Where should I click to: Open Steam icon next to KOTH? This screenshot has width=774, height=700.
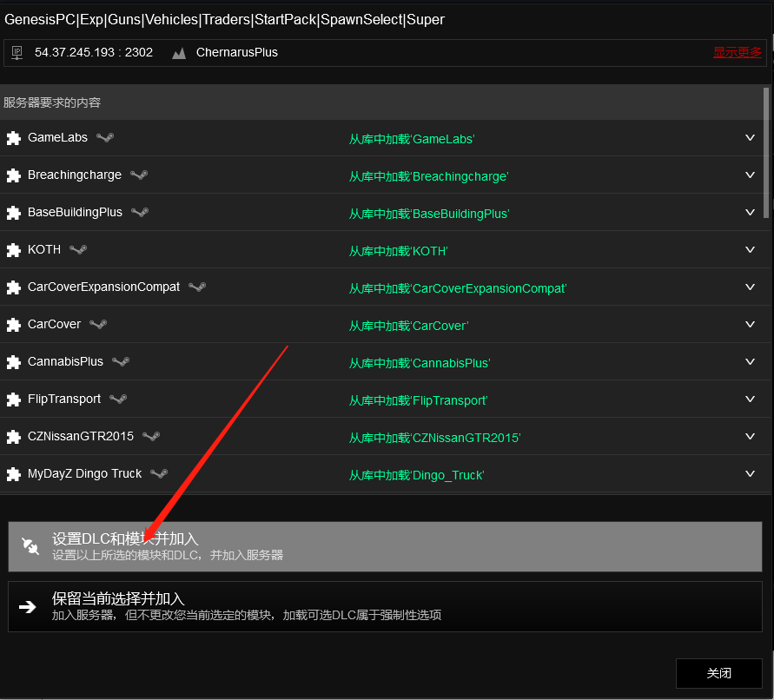point(78,249)
